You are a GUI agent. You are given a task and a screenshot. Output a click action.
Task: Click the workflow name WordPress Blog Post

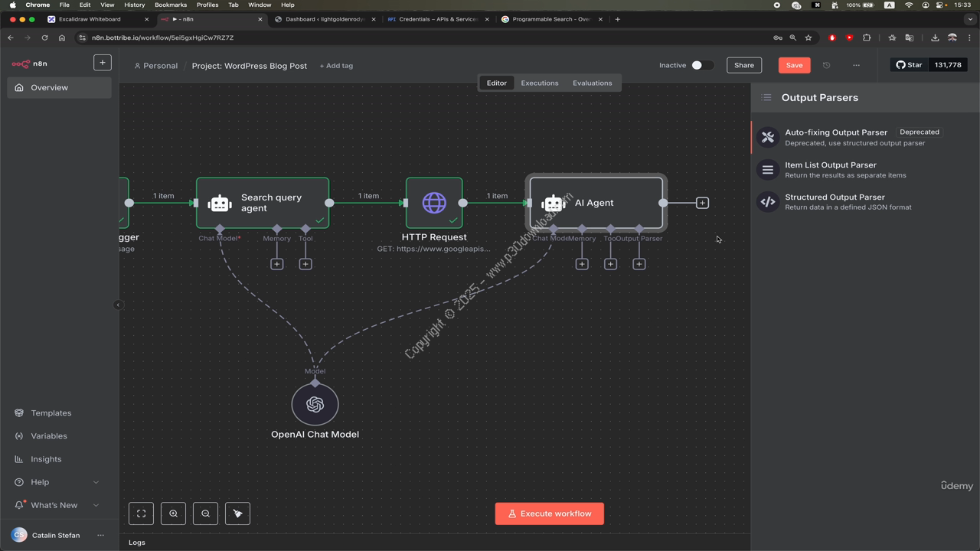tap(249, 66)
